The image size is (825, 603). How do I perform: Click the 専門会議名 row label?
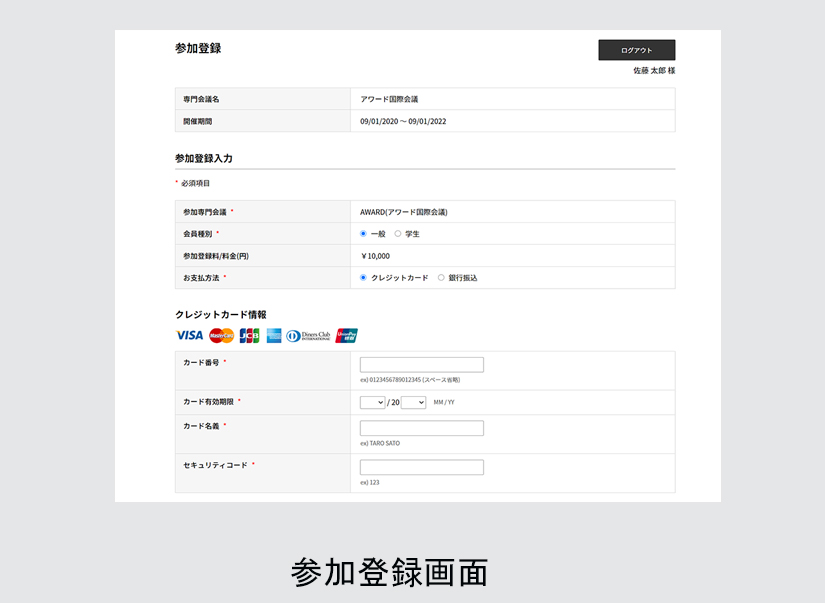coord(201,99)
